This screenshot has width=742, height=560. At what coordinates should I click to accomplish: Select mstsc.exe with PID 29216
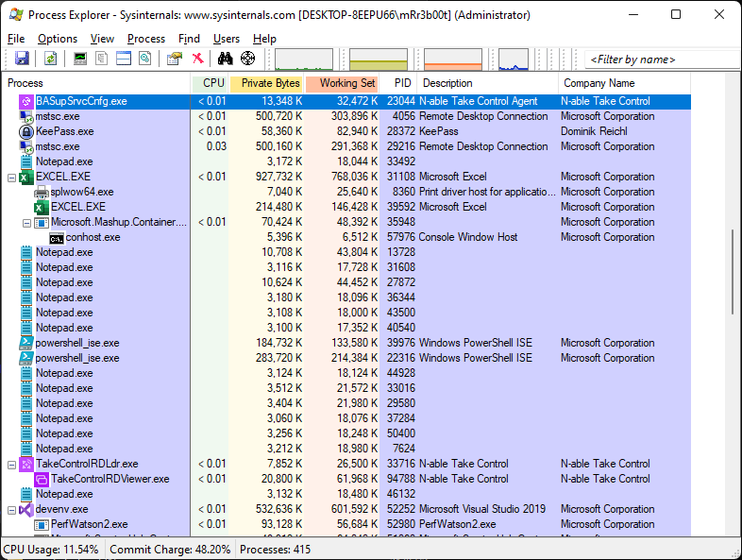(346, 146)
